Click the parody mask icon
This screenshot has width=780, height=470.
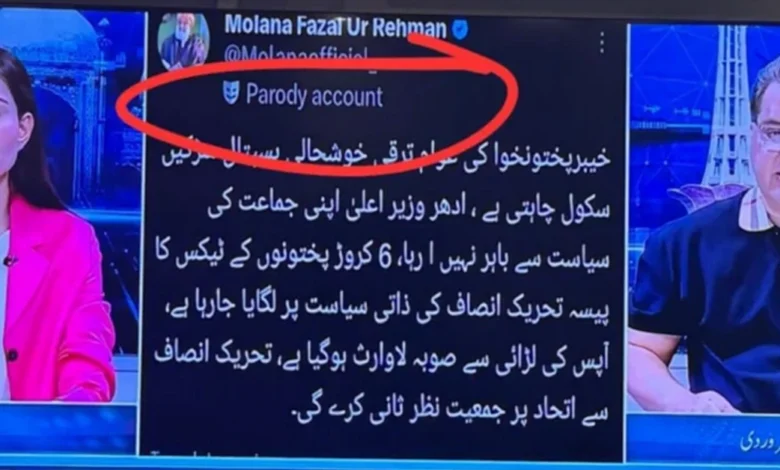(x=230, y=93)
